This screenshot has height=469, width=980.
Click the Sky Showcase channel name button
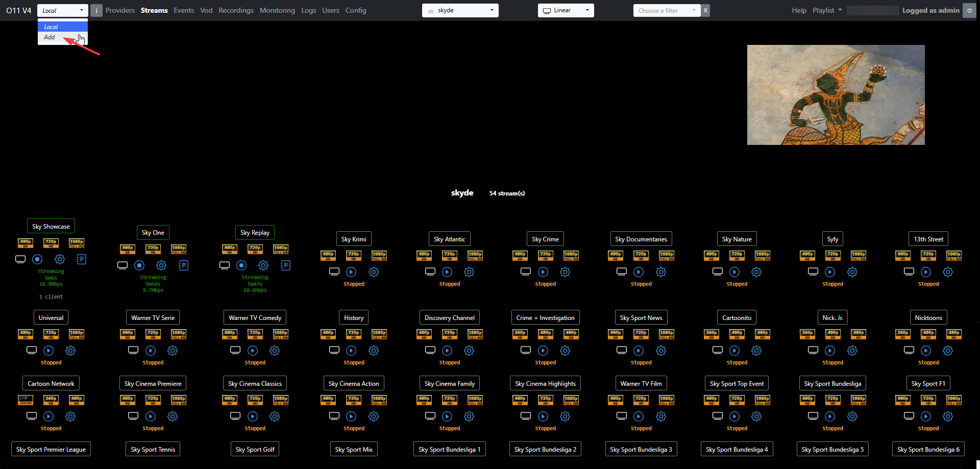[51, 226]
